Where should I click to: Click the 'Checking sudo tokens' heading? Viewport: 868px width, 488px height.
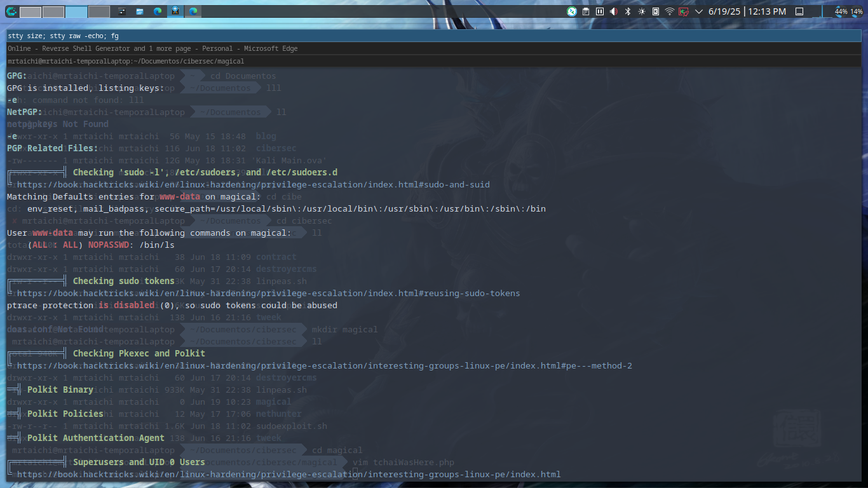point(124,281)
